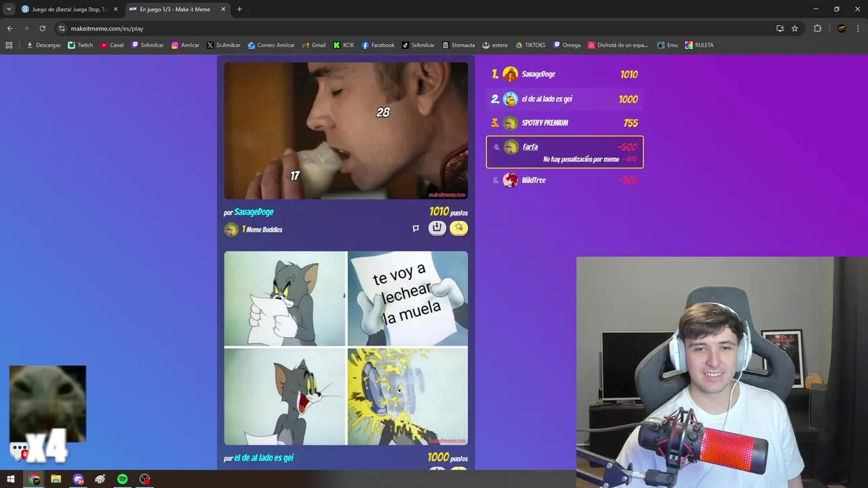Viewport: 868px width, 488px height.
Task: Select the Farfa row in the leaderboard
Action: tap(565, 152)
